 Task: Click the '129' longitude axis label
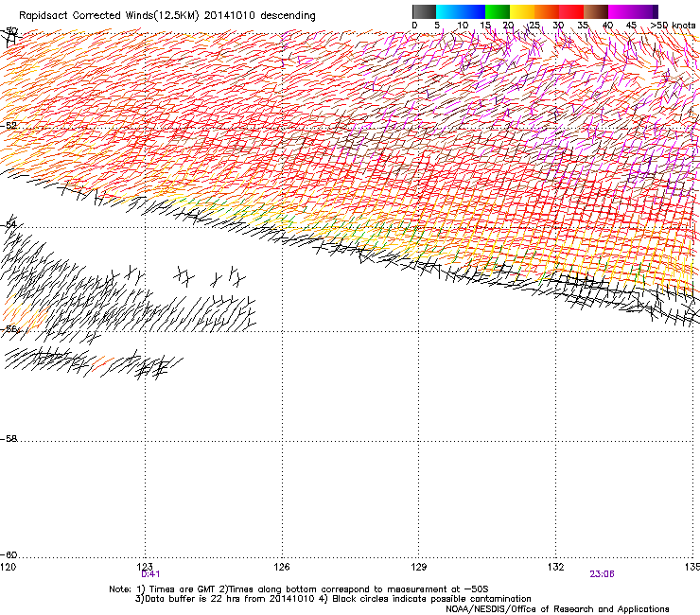click(419, 567)
